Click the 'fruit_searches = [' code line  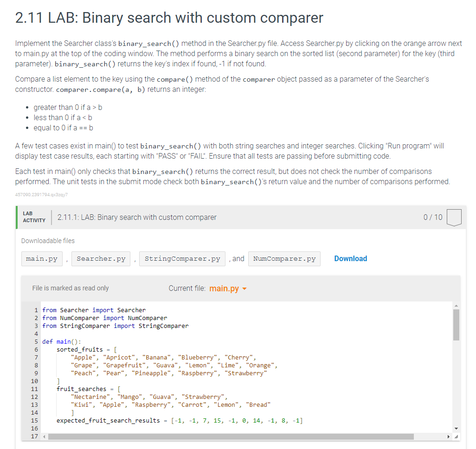pyautogui.click(x=89, y=389)
